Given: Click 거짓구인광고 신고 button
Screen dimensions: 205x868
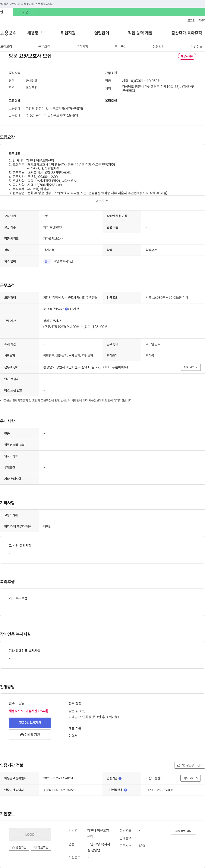Looking at the screenshot, I should [x=189, y=765].
